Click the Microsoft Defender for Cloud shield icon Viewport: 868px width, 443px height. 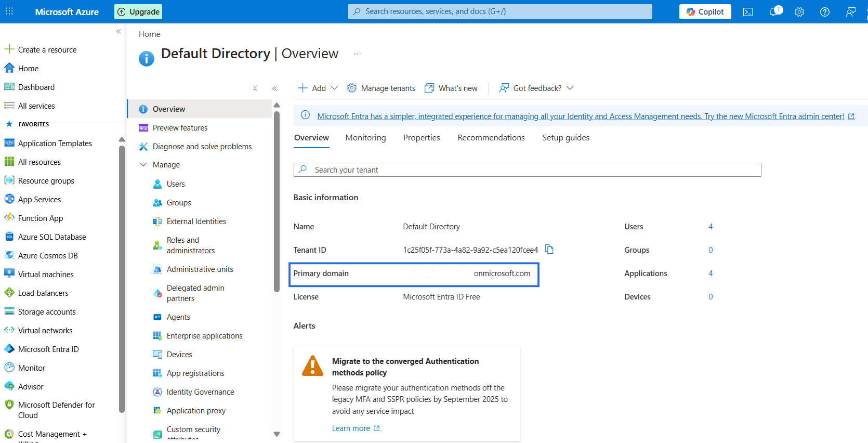pyautogui.click(x=9, y=405)
